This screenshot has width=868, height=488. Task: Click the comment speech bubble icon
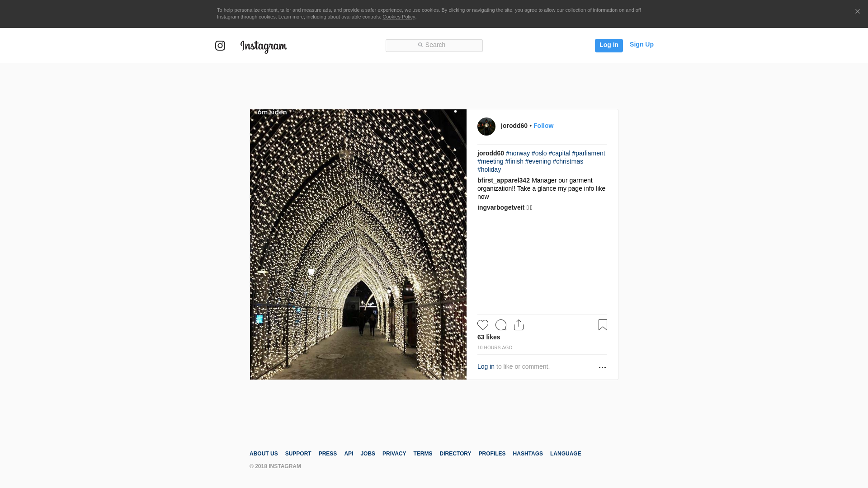(x=501, y=325)
